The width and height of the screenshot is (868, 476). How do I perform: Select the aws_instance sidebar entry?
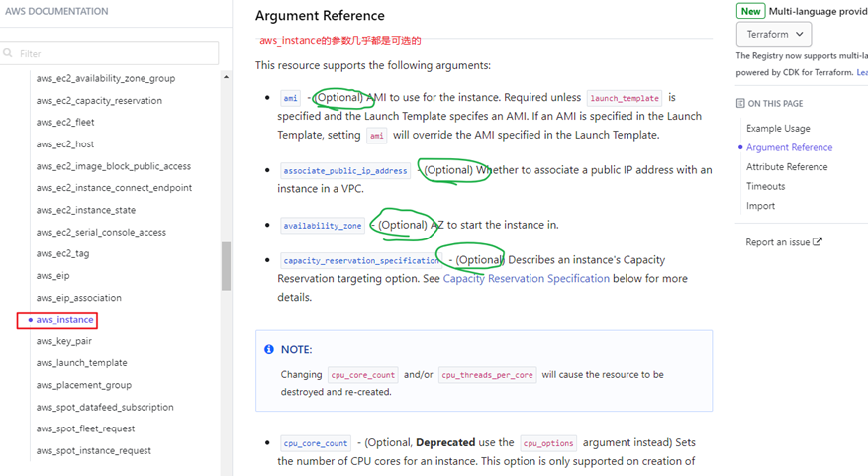pos(64,320)
